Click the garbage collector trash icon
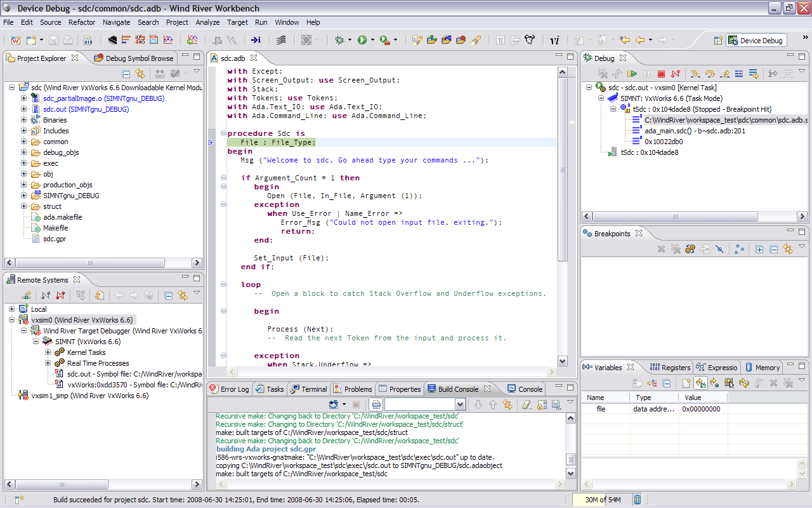812x508 pixels. [638, 500]
